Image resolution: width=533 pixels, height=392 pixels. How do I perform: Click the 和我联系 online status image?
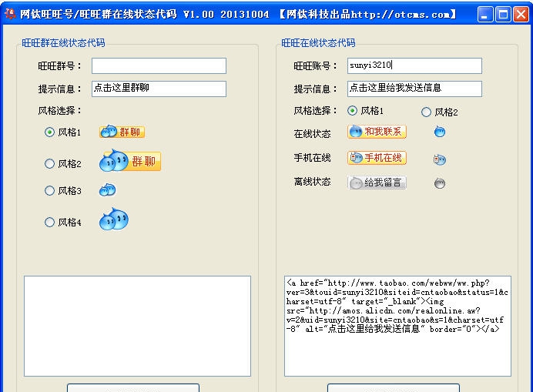377,132
